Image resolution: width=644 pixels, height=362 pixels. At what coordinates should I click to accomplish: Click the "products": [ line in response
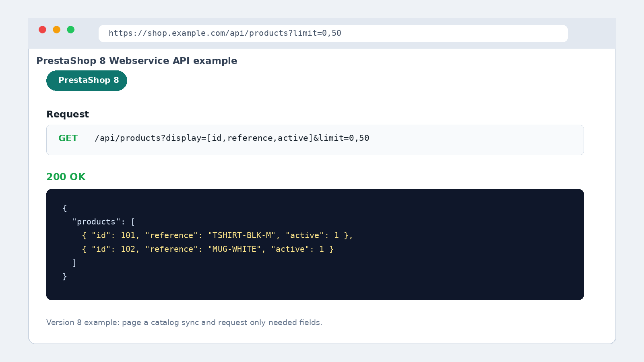(x=104, y=222)
